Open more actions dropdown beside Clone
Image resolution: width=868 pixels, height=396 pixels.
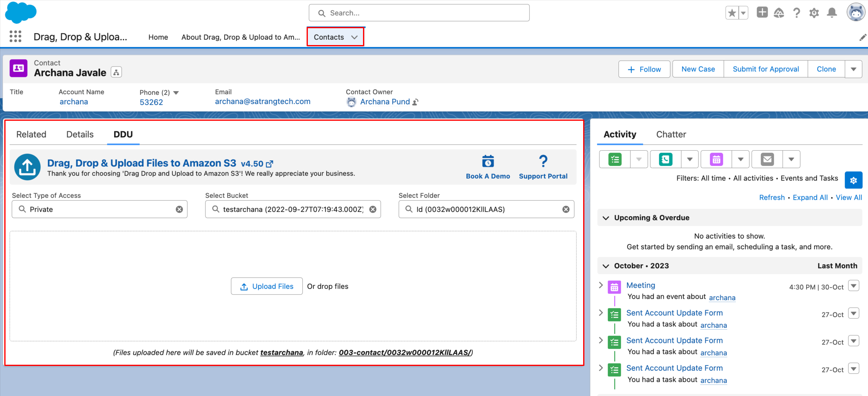[x=853, y=69]
